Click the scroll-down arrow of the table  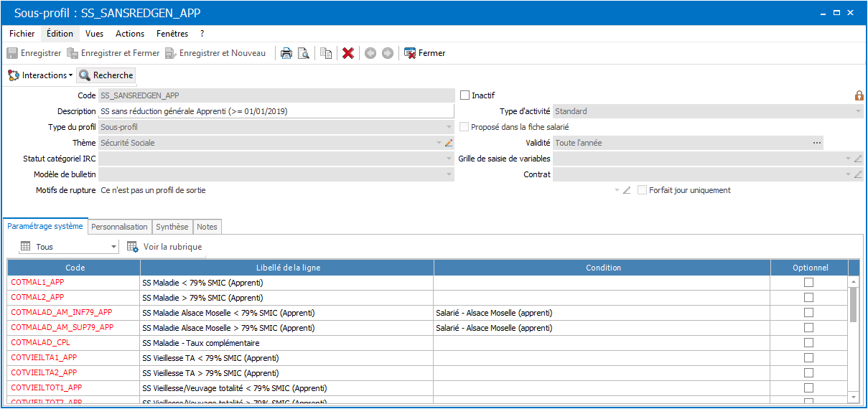854,397
